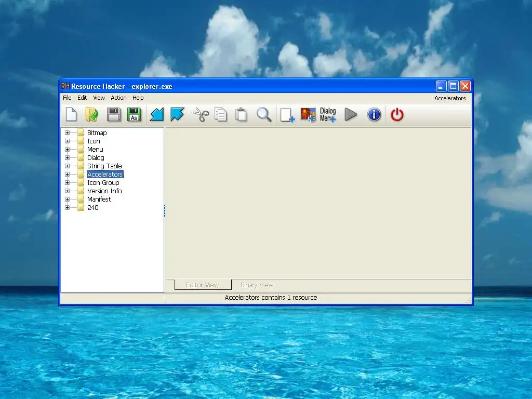This screenshot has width=532, height=399.
Task: Open the Edit menu
Action: tap(82, 98)
